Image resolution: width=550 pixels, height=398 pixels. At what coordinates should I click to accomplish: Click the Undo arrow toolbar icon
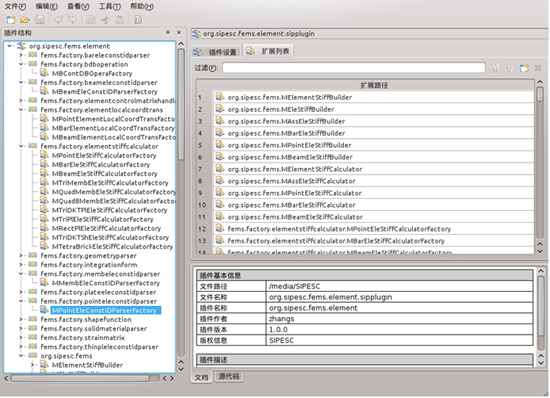tap(58, 20)
